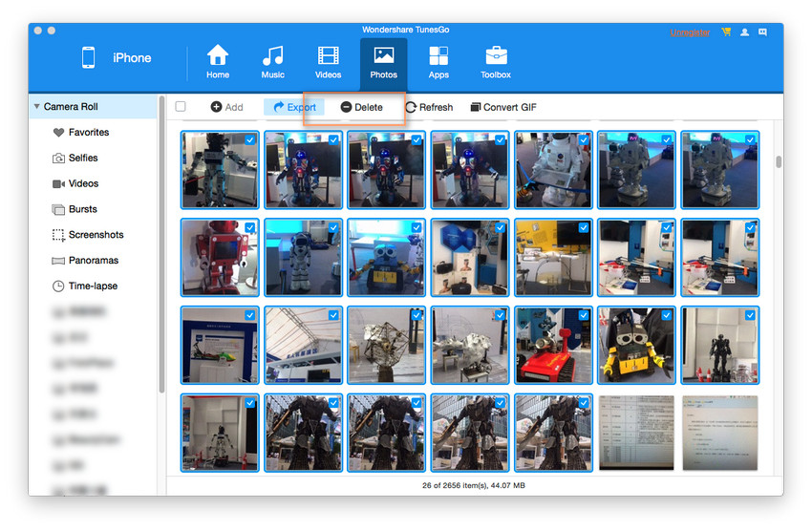812x530 pixels.
Task: Click the Unregister link
Action: (x=690, y=32)
